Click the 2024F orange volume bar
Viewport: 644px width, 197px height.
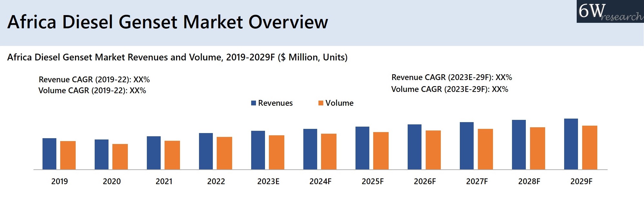click(329, 151)
